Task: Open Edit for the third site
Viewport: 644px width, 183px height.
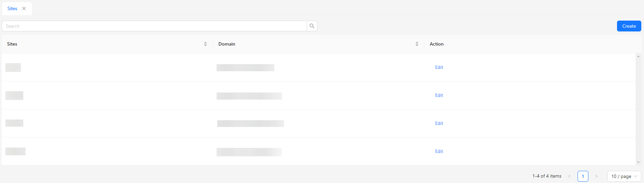Action: click(439, 123)
